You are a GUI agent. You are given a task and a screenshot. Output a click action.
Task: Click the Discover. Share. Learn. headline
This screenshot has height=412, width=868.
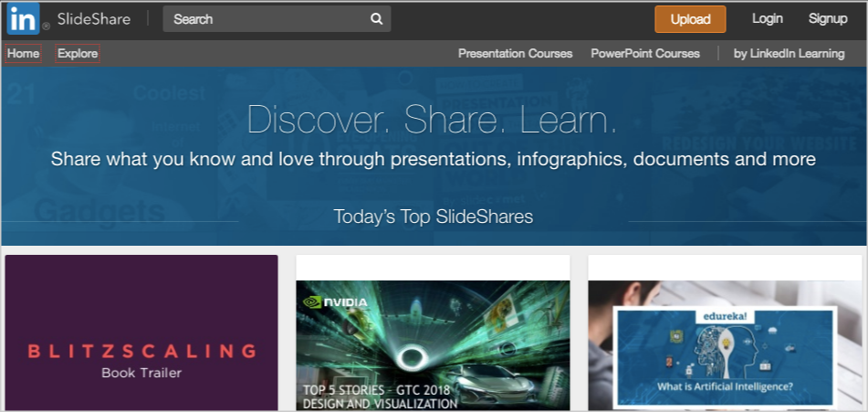[432, 119]
